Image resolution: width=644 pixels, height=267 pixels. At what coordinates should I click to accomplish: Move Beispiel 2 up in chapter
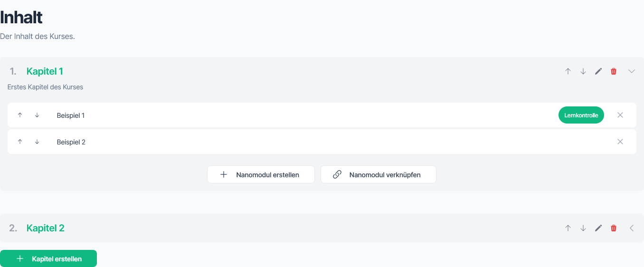[20, 142]
